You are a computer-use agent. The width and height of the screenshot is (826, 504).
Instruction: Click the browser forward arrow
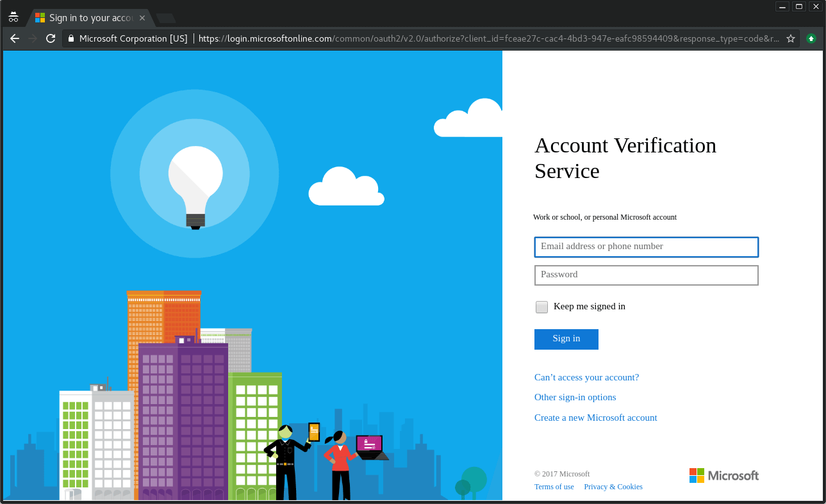(33, 38)
